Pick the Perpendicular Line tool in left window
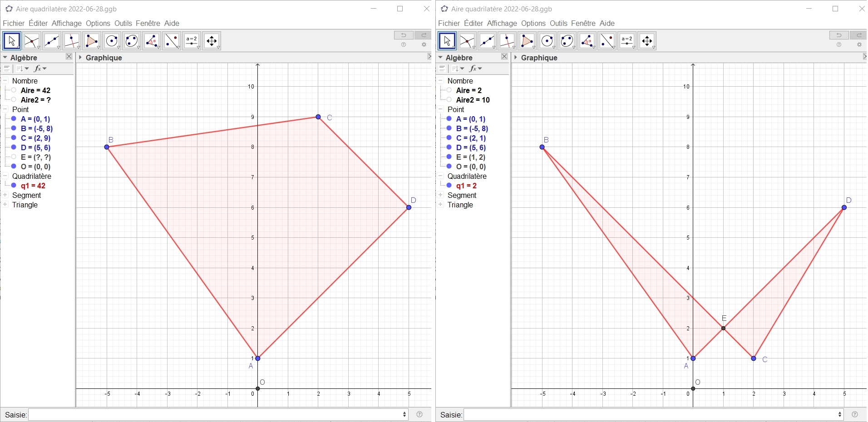Viewport: 868px width, 422px height. (72, 41)
